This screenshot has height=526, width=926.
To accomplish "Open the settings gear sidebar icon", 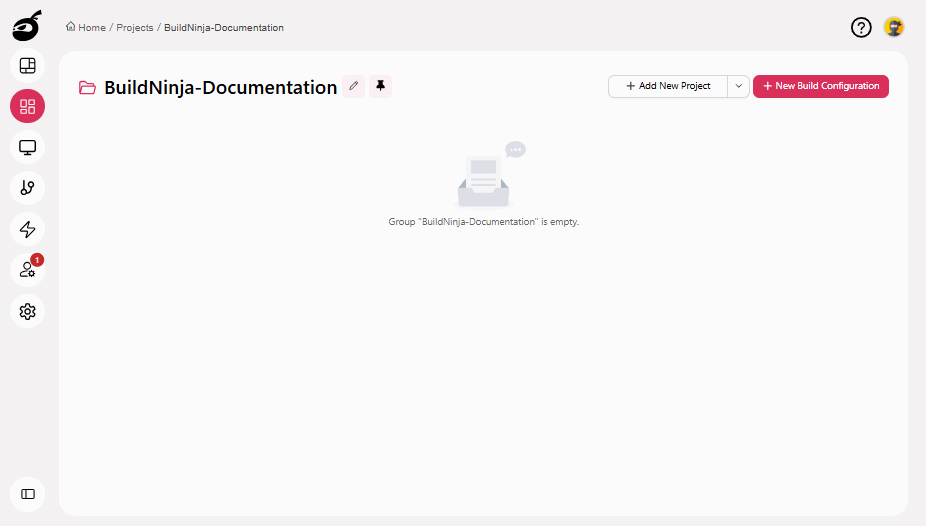I will pos(27,311).
